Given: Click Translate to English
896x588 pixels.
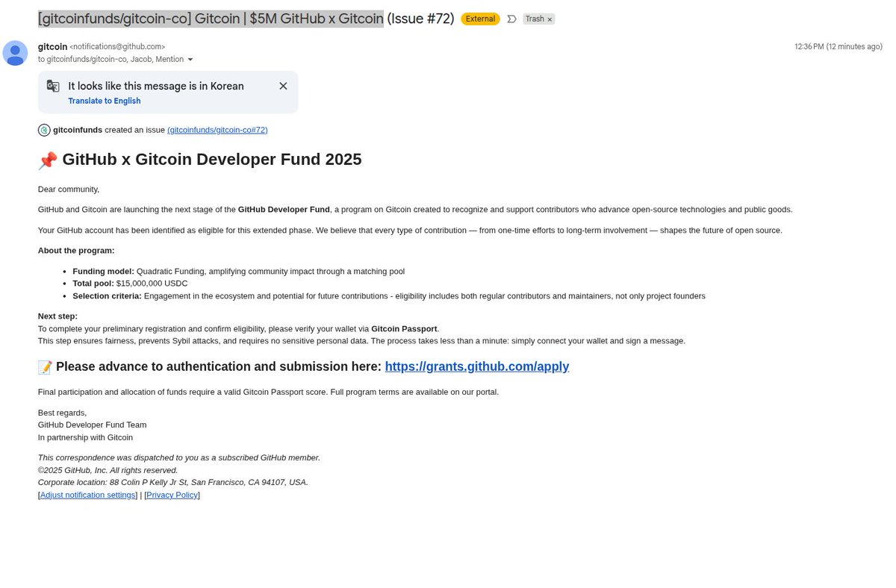Looking at the screenshot, I should 105,101.
